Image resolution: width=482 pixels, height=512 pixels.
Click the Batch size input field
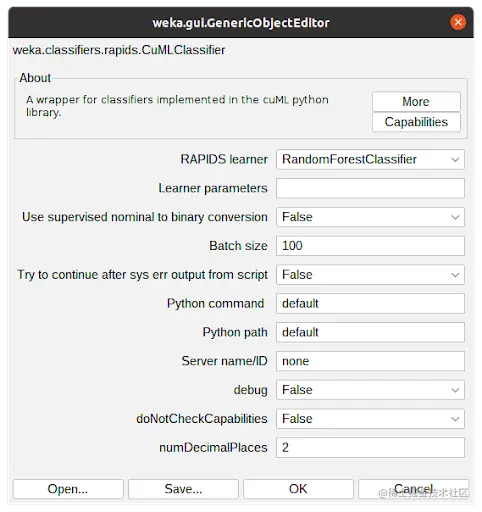370,246
